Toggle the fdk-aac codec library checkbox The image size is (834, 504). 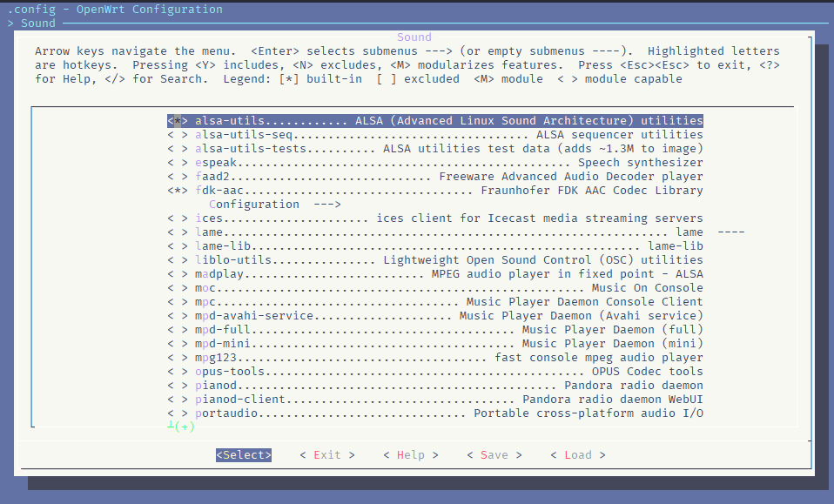coord(178,191)
